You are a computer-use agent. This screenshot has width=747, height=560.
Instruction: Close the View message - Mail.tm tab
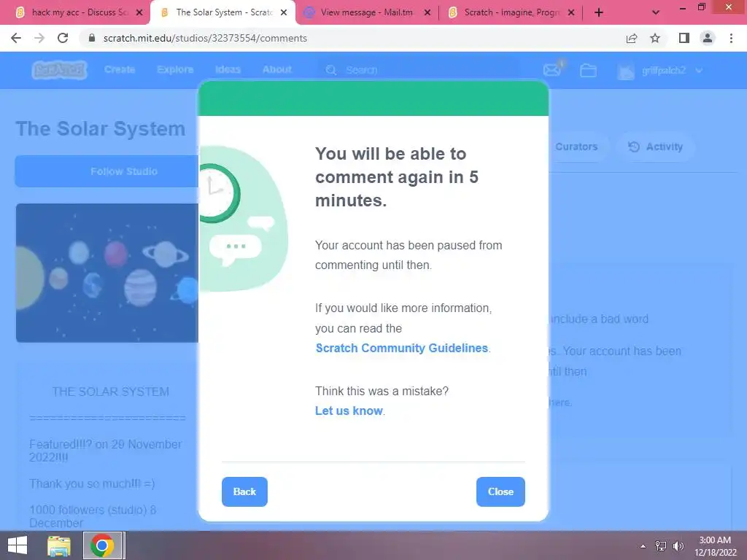coord(427,12)
